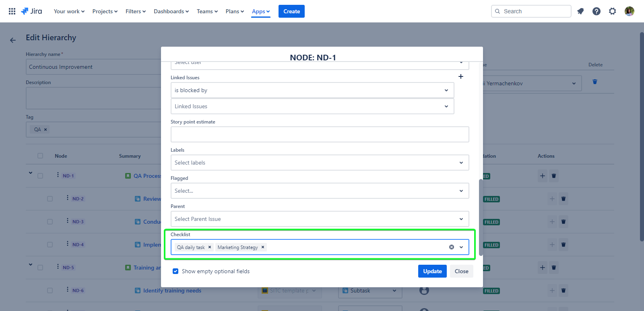The image size is (644, 311).
Task: Uncheck Show empty optional fields
Action: pyautogui.click(x=175, y=271)
